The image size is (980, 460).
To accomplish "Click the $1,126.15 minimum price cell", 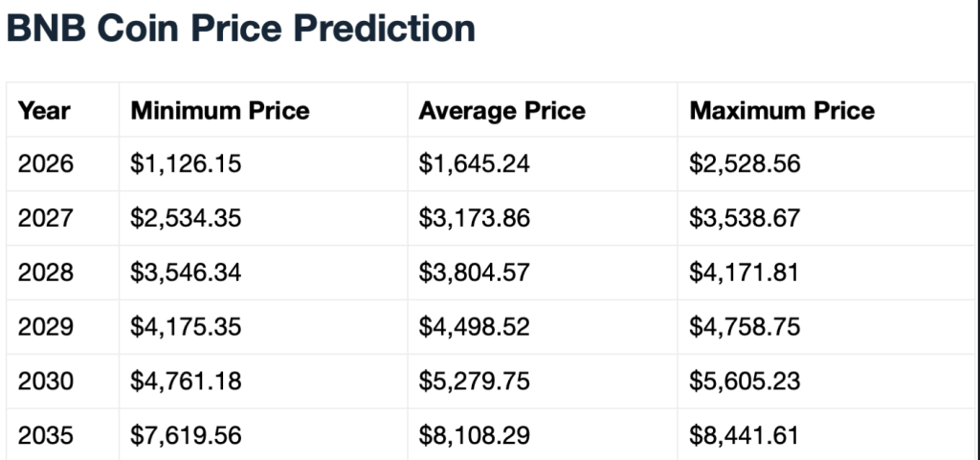I will 187,164.
